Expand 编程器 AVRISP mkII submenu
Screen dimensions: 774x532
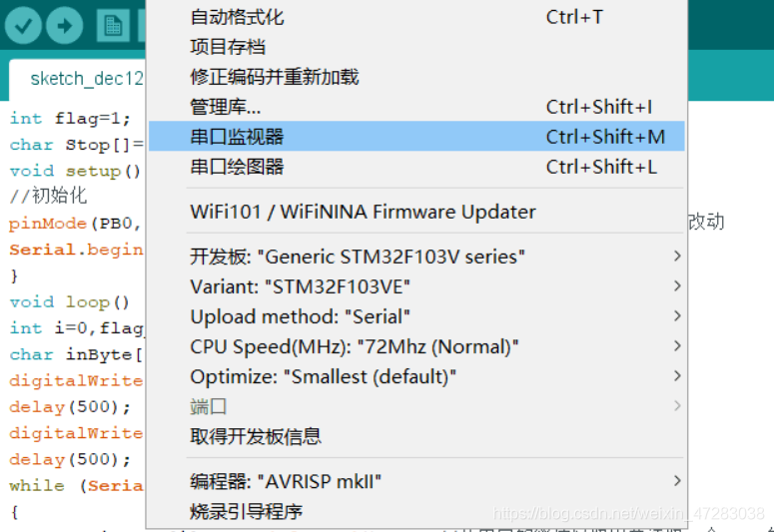pos(416,481)
